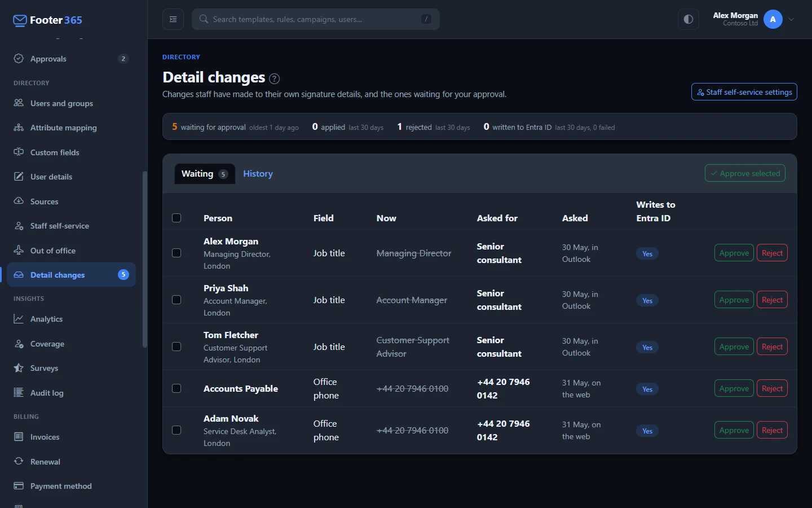This screenshot has width=812, height=508.
Task: Click Alex Morgan name in top bar
Action: click(x=735, y=15)
